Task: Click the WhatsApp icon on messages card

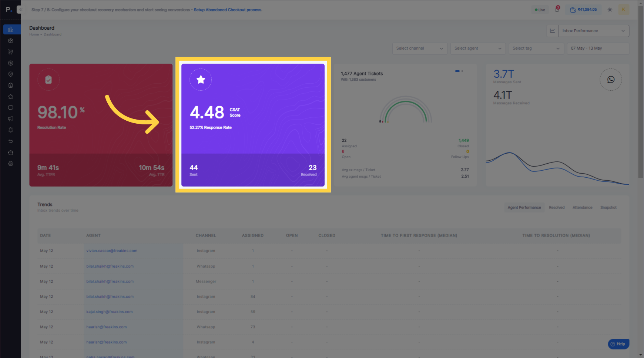Action: coord(611,80)
